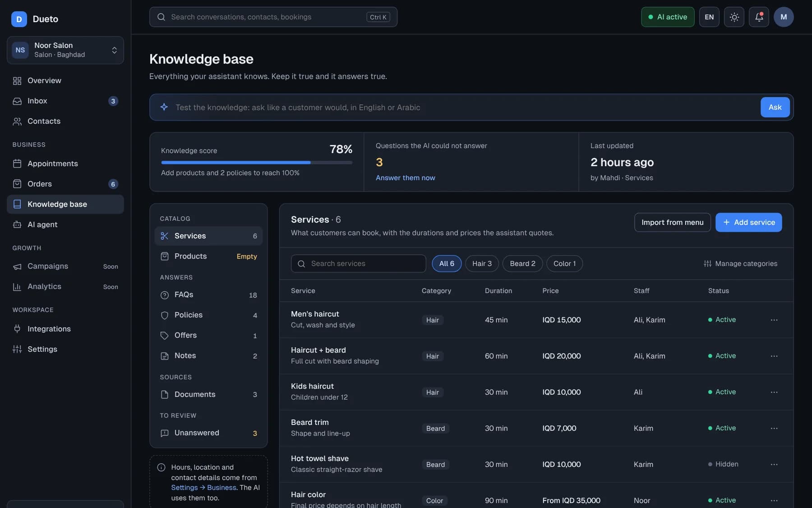Image resolution: width=812 pixels, height=508 pixels.
Task: Open options for Men's haircut row
Action: (774, 320)
